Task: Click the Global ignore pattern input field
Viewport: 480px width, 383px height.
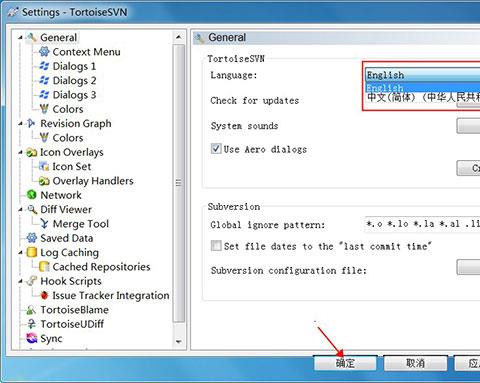Action: [x=422, y=224]
